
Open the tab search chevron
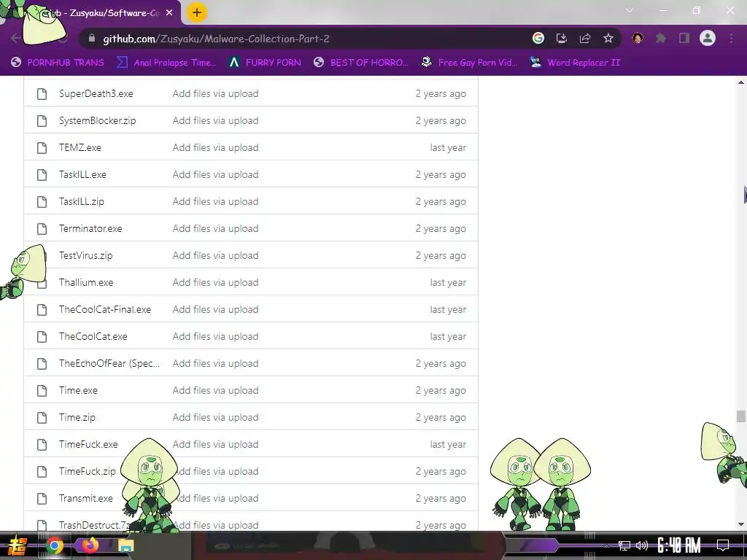(630, 10)
